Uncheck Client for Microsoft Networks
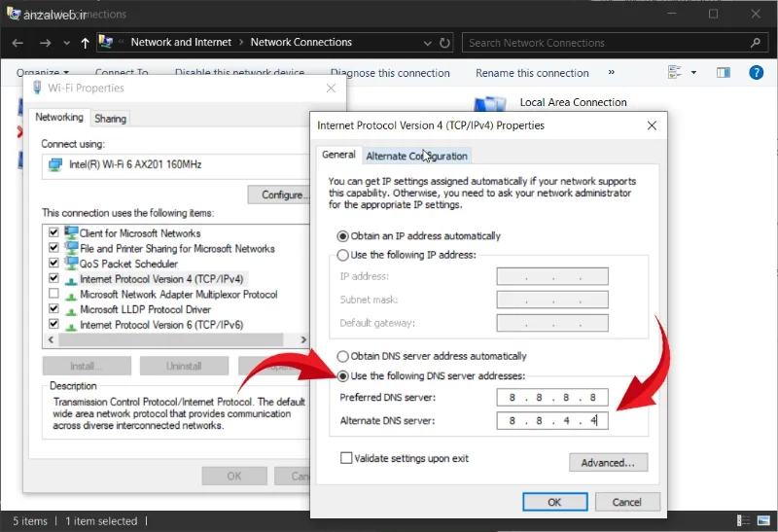This screenshot has height=532, width=778. (x=53, y=231)
